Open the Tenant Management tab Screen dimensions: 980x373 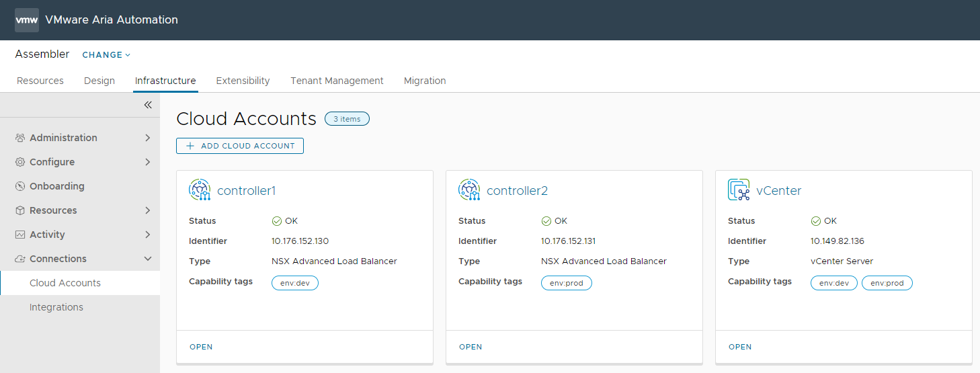pyautogui.click(x=337, y=81)
